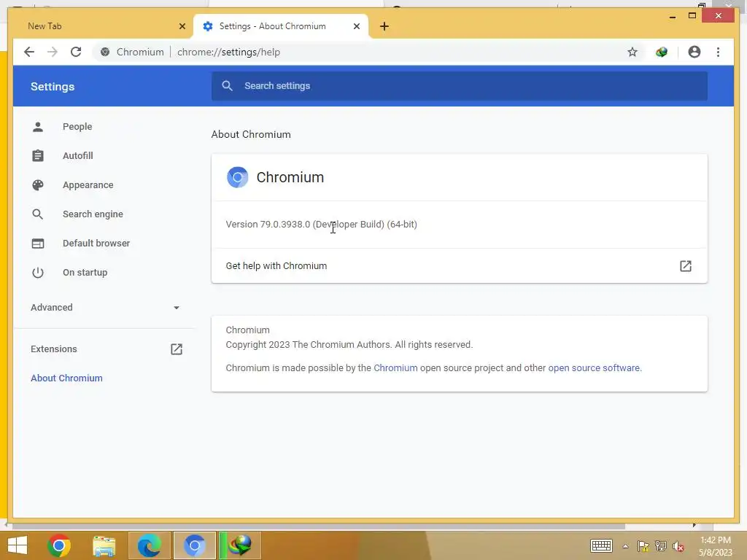Open Microsoft Edge from the taskbar

(x=149, y=545)
